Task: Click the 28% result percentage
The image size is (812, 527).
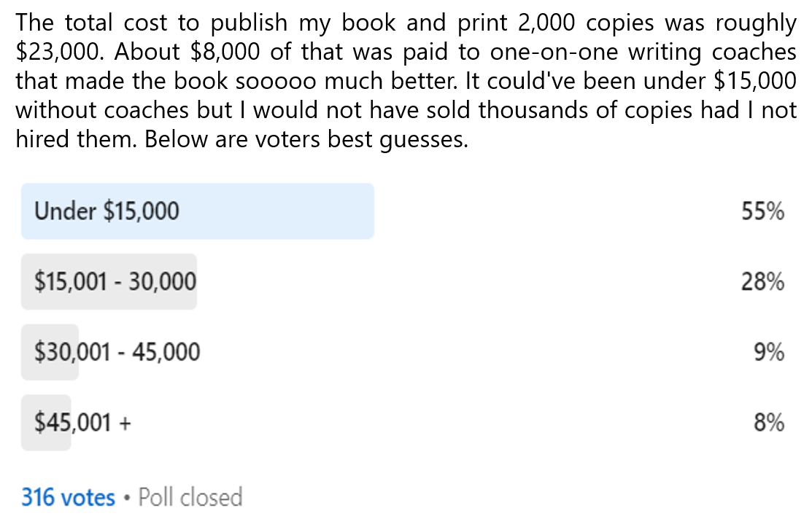Action: (762, 282)
